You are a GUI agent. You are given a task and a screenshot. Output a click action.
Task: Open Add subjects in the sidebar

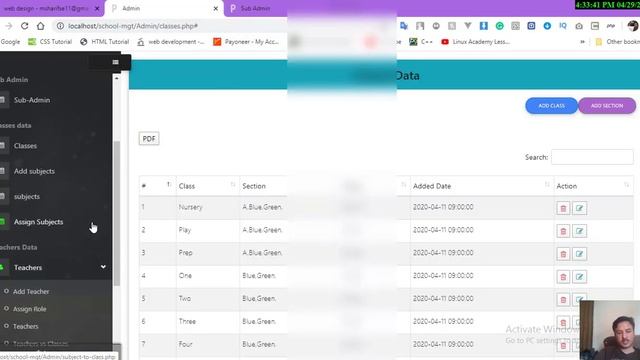(x=34, y=171)
